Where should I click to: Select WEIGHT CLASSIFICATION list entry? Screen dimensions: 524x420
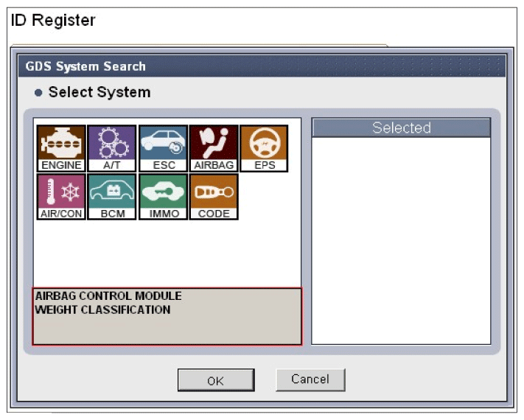click(103, 309)
